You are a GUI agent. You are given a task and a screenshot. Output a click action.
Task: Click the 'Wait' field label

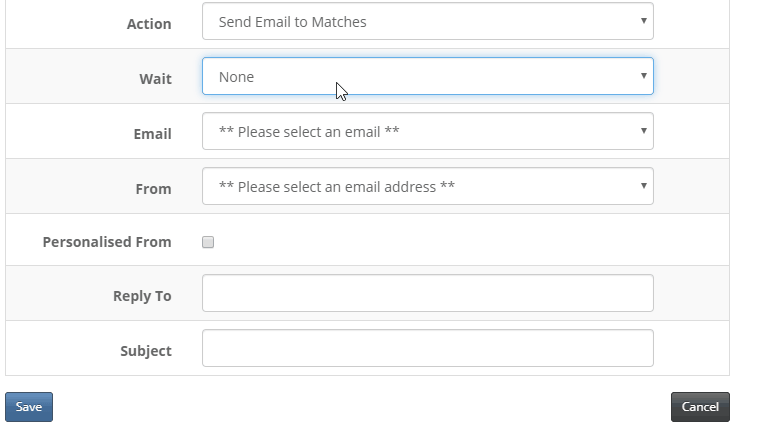click(156, 79)
